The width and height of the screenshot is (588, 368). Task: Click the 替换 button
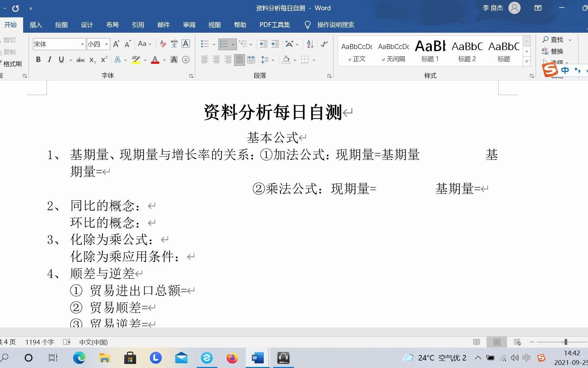[x=553, y=51]
